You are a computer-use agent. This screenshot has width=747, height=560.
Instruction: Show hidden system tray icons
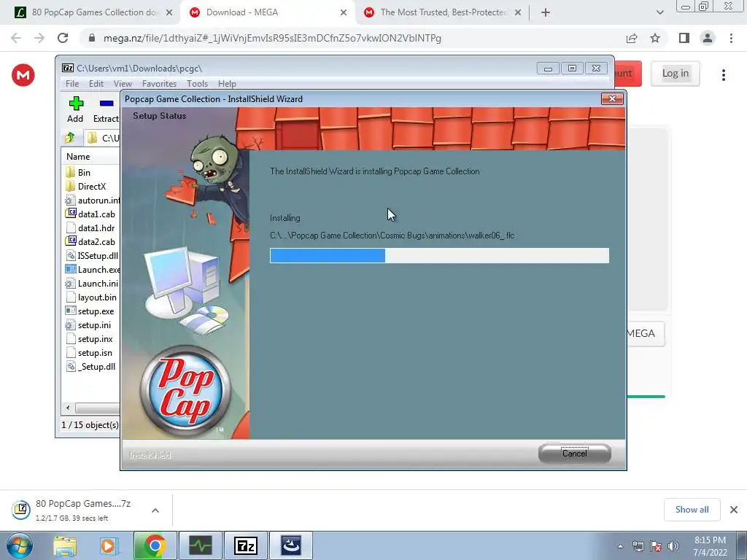point(620,547)
